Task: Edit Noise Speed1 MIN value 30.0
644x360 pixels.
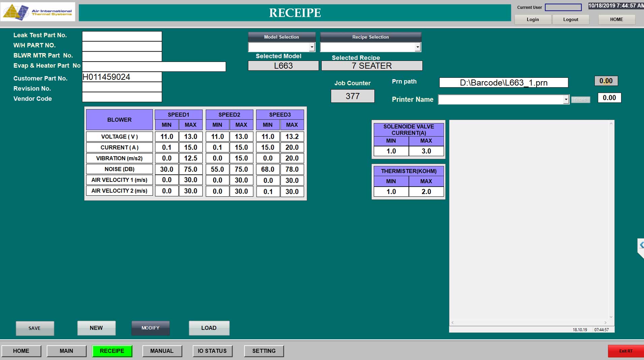Action: 167,169
